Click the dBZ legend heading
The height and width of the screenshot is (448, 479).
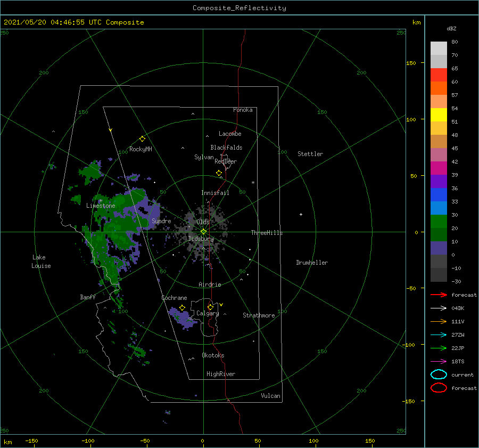451,28
